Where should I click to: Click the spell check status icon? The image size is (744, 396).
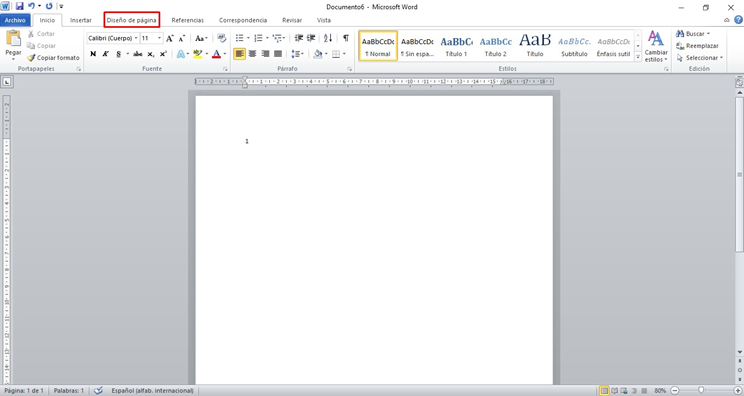coord(98,391)
